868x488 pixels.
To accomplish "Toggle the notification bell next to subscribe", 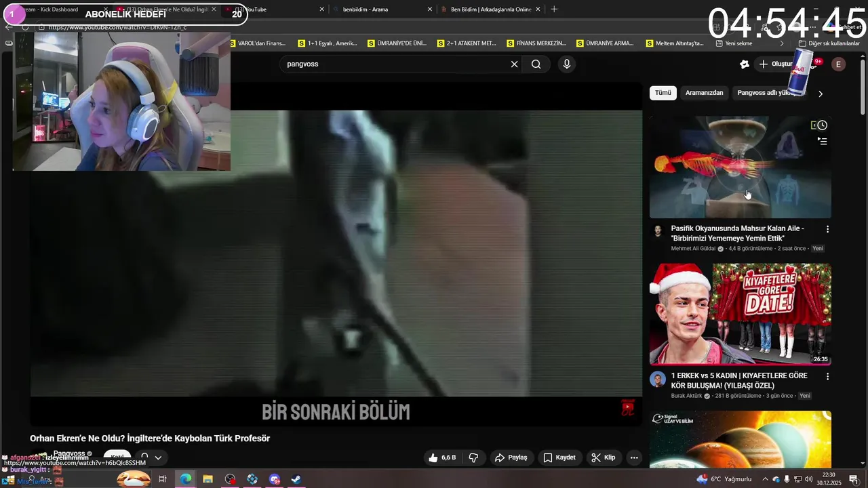I will click(x=144, y=457).
